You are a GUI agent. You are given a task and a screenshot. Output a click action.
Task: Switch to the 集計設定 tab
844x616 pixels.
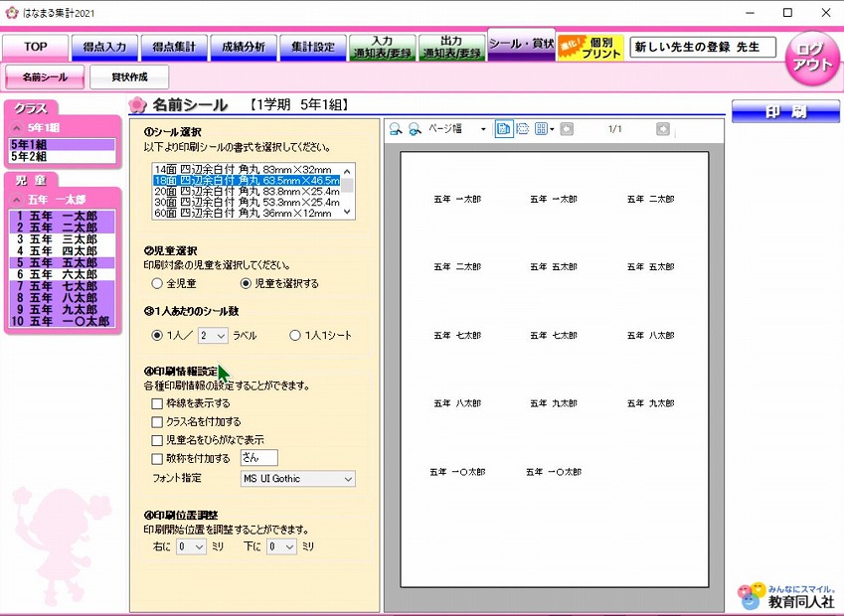[x=313, y=48]
